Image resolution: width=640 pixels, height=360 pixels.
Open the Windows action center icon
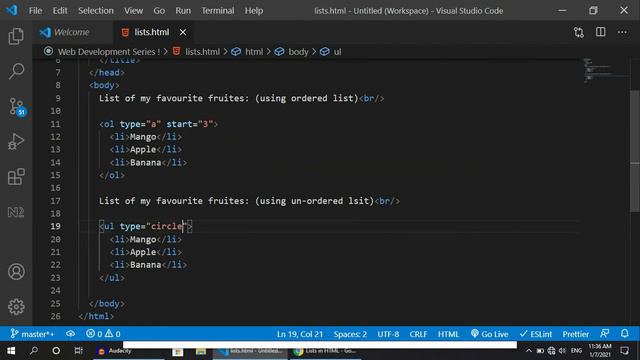coord(624,351)
